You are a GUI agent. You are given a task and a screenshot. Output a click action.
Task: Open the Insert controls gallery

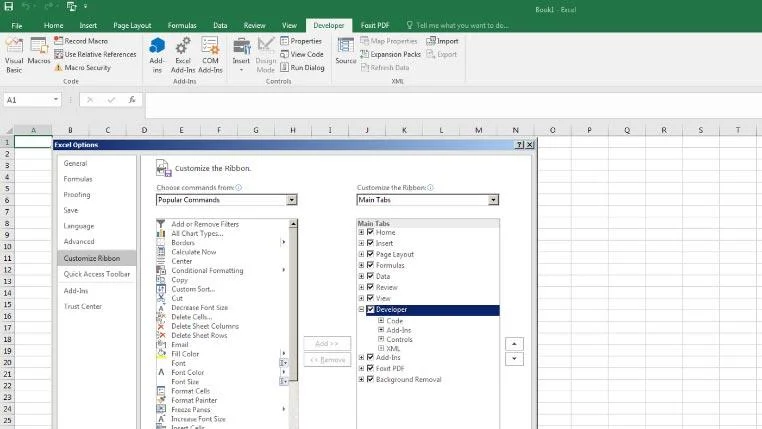point(241,56)
